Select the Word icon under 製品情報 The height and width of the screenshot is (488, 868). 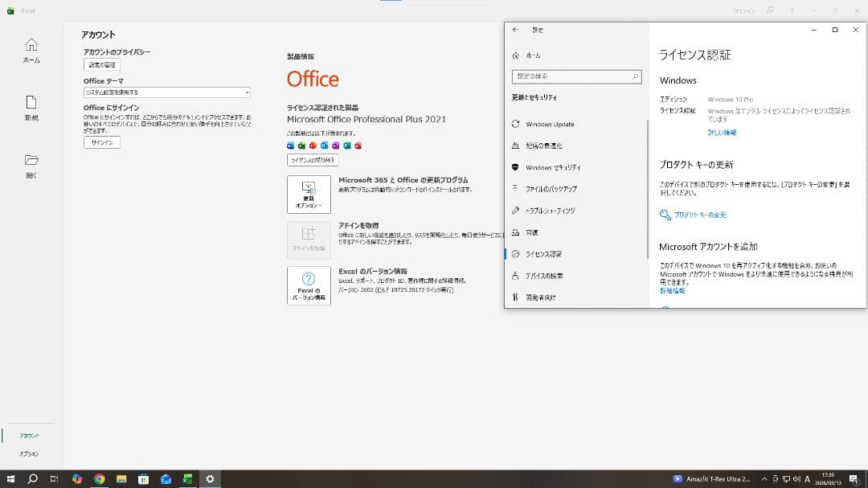[290, 146]
